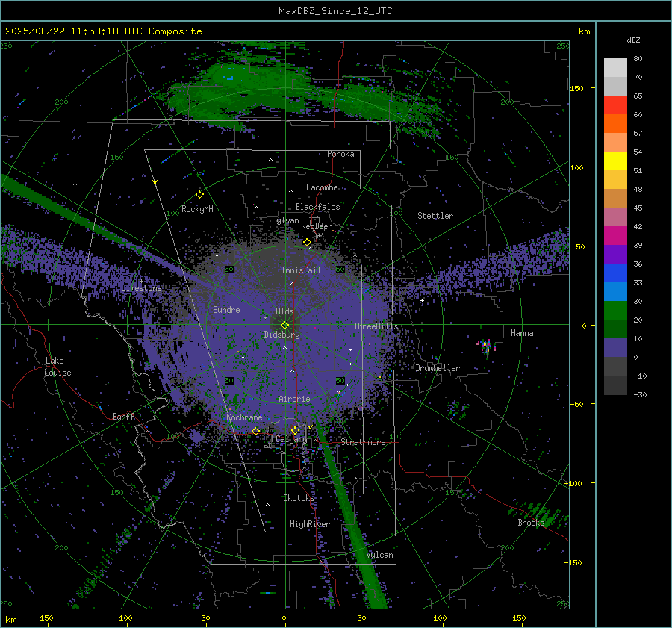Click the Sundre town label
Image resolution: width=672 pixels, height=628 pixels.
coord(226,309)
